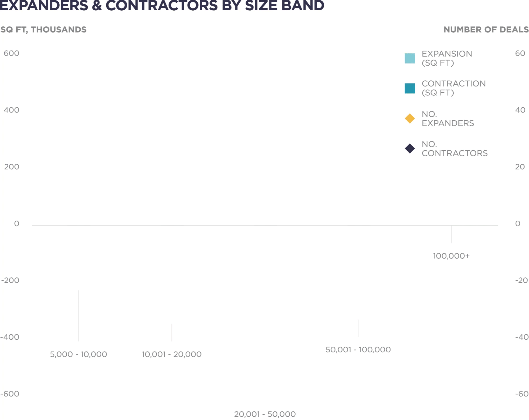Image resolution: width=529 pixels, height=420 pixels.
Task: Click the teal Contraction legend swatch
Action: pos(410,88)
